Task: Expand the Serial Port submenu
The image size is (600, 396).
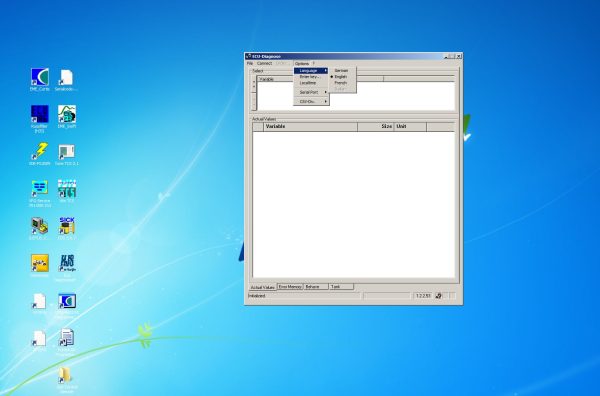Action: 311,93
